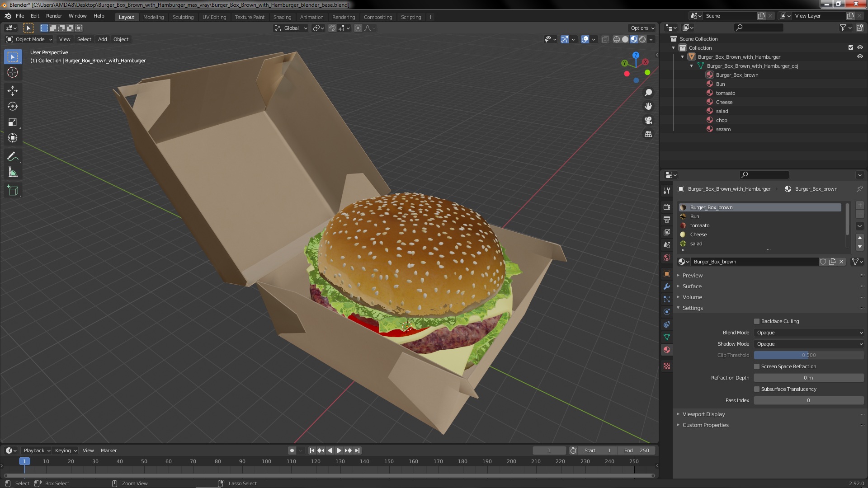
Task: Unlink Burger_Box_brown material with X button
Action: [841, 262]
